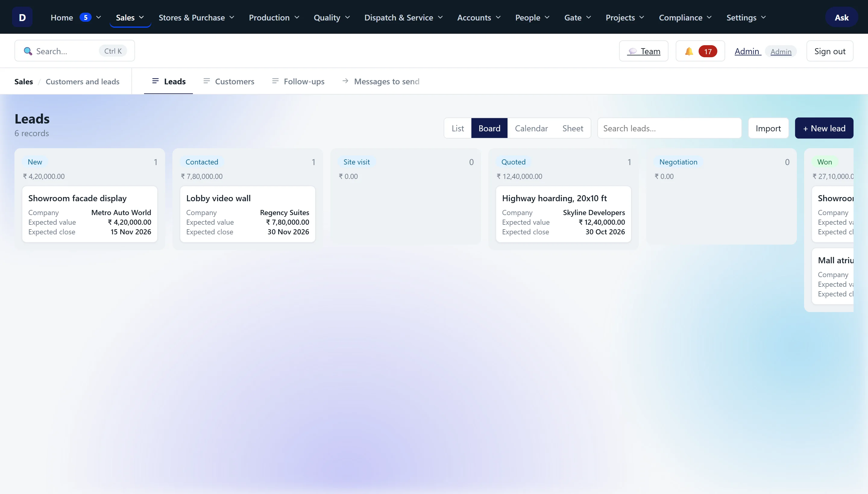868x494 pixels.
Task: Open the Lobby video wall card
Action: [x=247, y=214]
